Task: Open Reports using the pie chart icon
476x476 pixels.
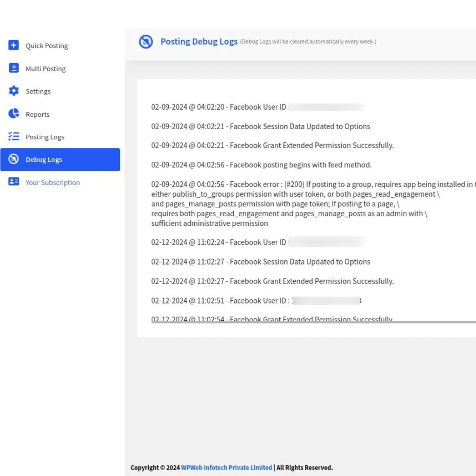Action: tap(13, 114)
